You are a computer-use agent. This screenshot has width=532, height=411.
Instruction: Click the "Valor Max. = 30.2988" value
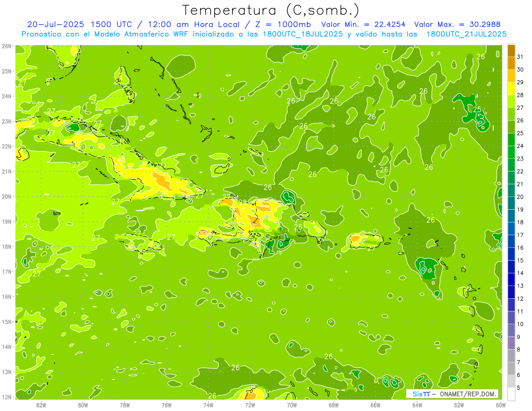458,24
